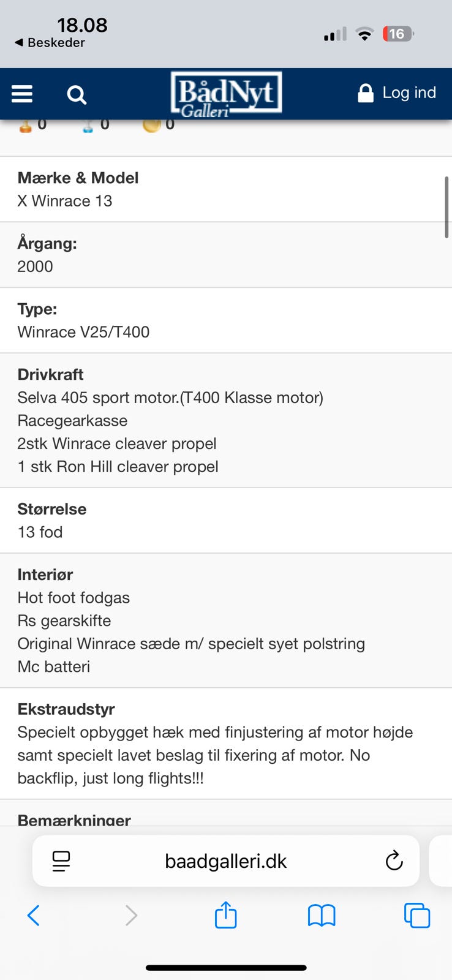Viewport: 452px width, 980px height.
Task: Open Safari page settings icon
Action: [61, 861]
